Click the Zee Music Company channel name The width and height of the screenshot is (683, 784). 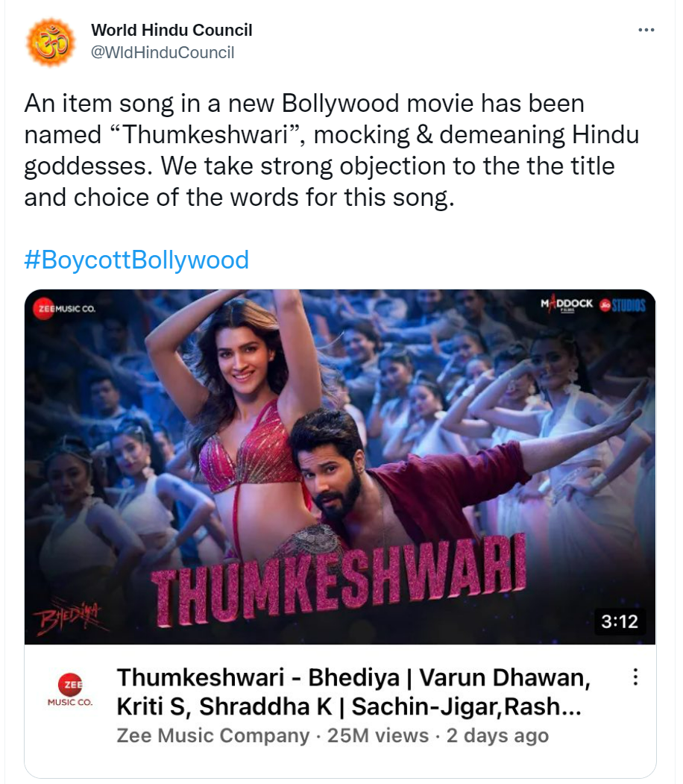pyautogui.click(x=213, y=736)
